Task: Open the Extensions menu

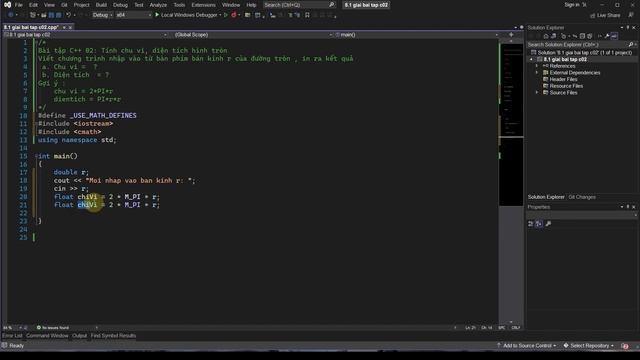Action: coord(203,5)
